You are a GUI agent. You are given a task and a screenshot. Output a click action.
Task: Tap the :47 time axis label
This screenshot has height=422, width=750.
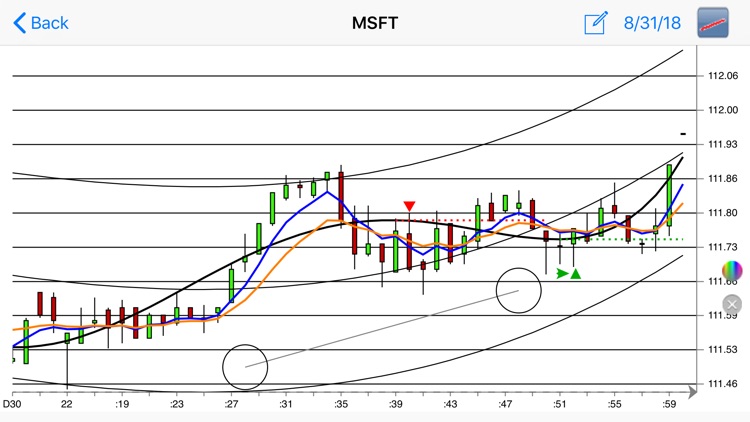[x=505, y=404]
